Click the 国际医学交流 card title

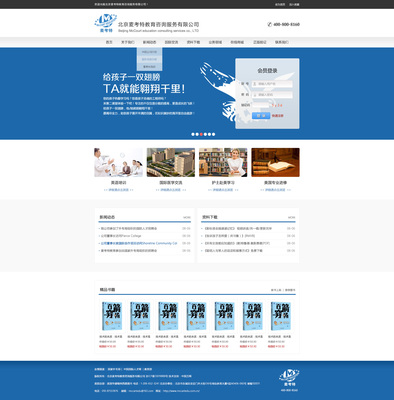(x=171, y=183)
